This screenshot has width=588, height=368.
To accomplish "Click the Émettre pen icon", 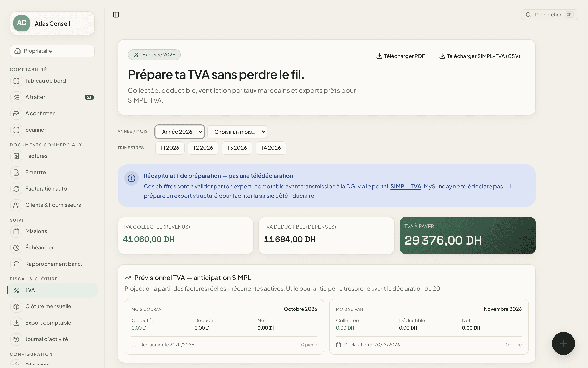I will point(16,172).
